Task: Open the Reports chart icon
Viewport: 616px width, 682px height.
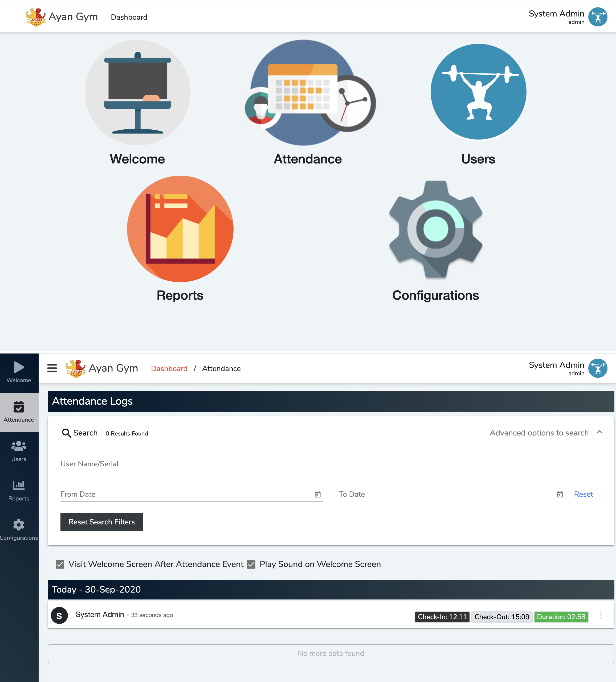Action: point(180,229)
